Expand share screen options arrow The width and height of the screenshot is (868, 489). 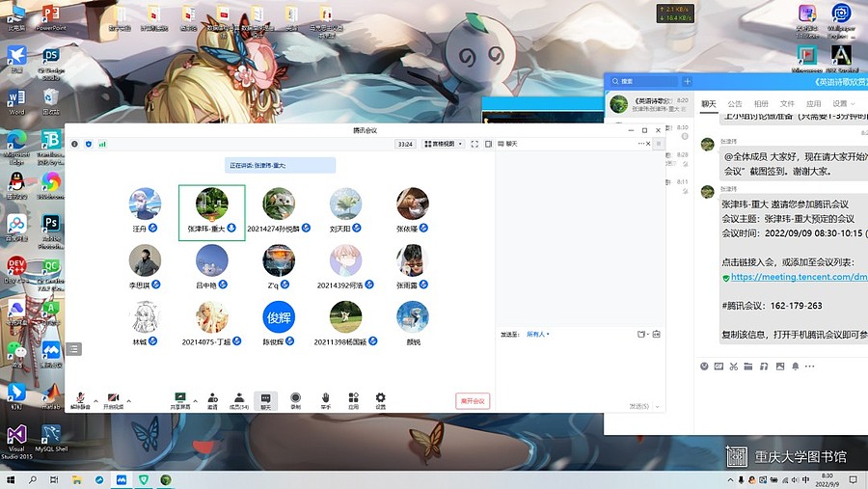196,401
